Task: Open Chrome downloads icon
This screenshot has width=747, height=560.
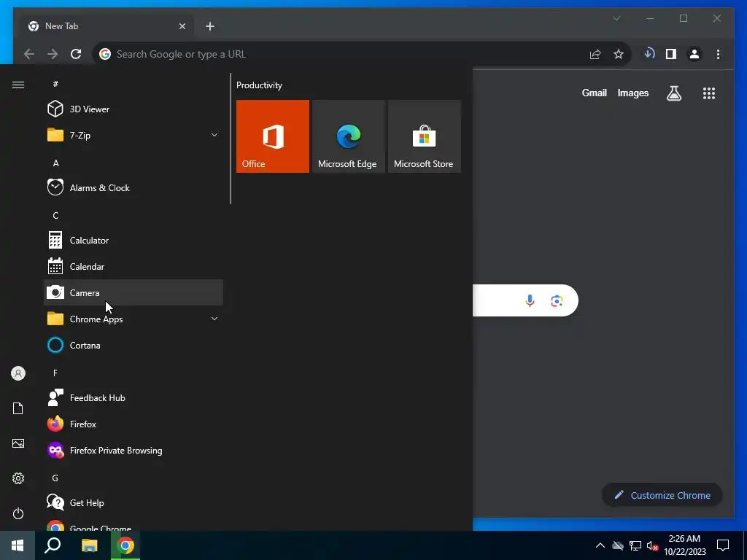Action: tap(649, 54)
